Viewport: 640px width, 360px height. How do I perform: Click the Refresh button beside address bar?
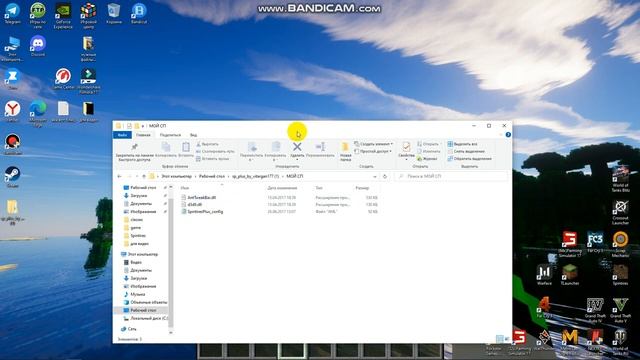(x=385, y=176)
